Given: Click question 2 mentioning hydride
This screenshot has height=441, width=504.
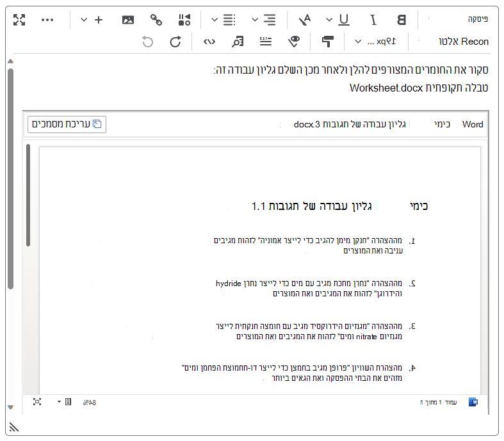Looking at the screenshot, I should coord(316,289).
